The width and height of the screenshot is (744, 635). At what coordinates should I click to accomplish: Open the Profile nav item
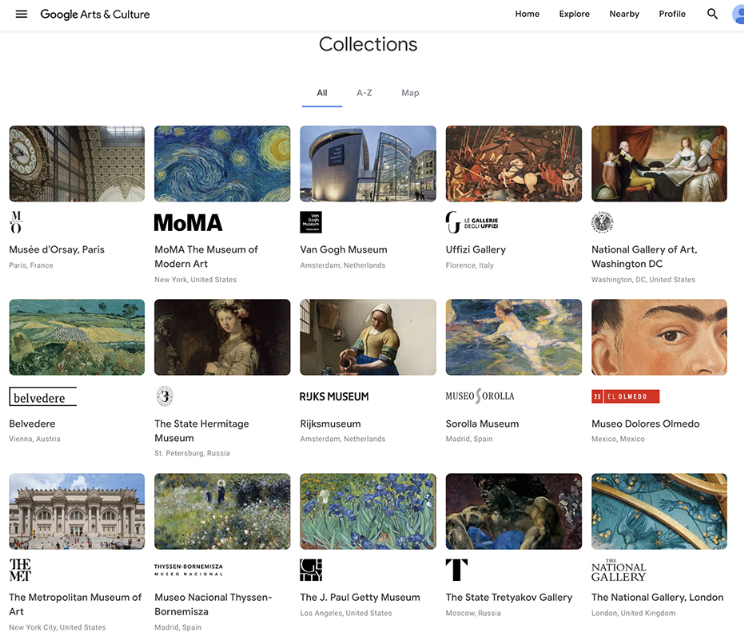672,14
